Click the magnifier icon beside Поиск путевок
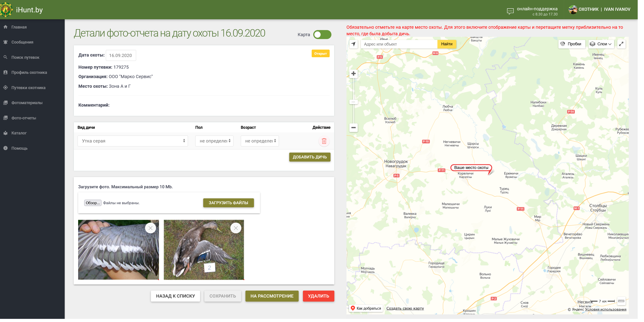This screenshot has width=644, height=322. (5, 57)
